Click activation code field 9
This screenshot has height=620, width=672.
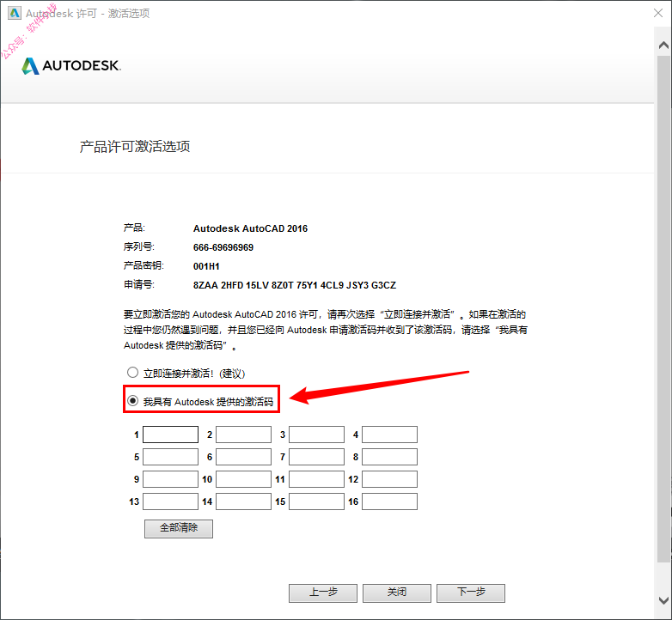(x=170, y=479)
